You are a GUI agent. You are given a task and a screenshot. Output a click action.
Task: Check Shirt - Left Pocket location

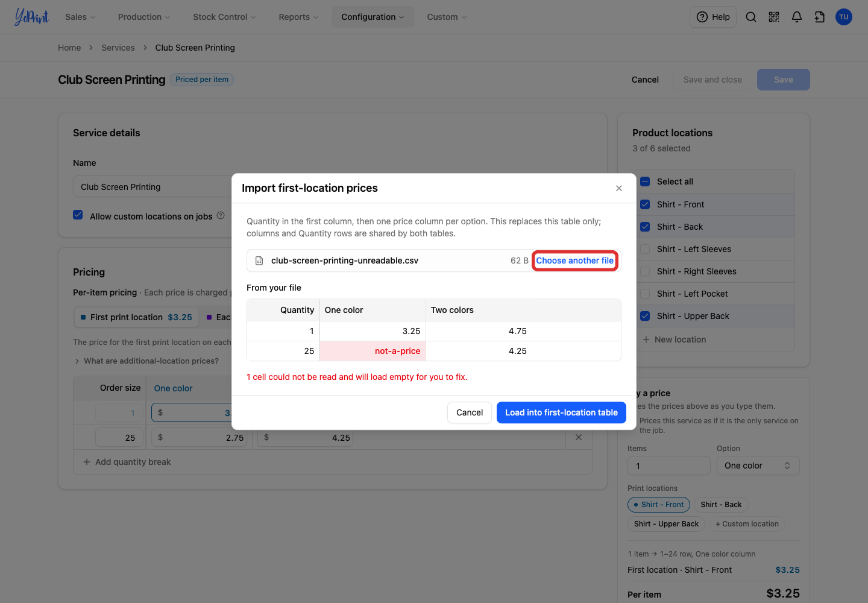pos(645,294)
